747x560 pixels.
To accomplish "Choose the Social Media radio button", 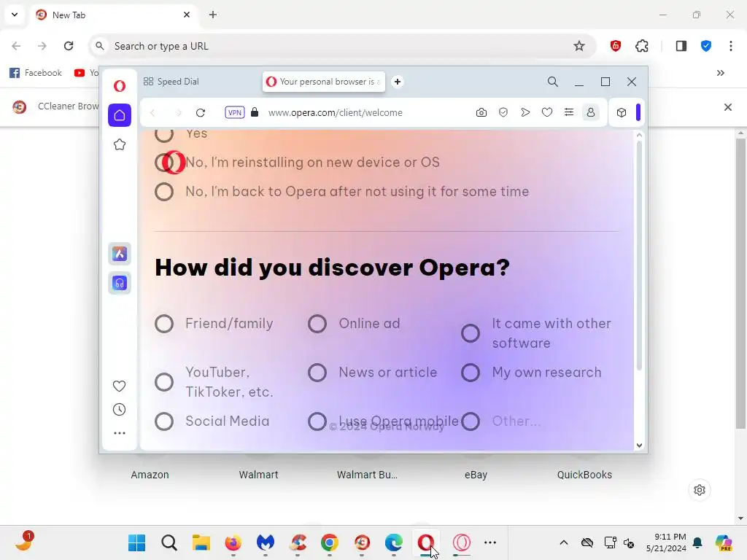I will click(164, 421).
